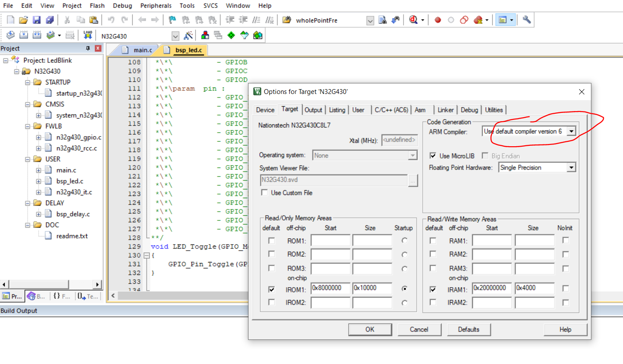The image size is (623, 364).
Task: Collapse the STARTUP group in project tree
Action: tap(28, 82)
